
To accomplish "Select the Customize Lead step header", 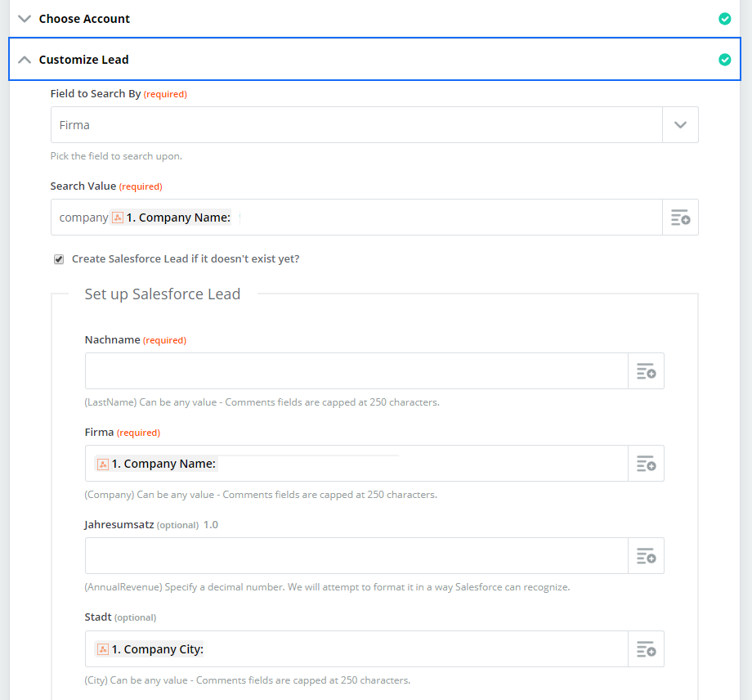I will click(374, 59).
